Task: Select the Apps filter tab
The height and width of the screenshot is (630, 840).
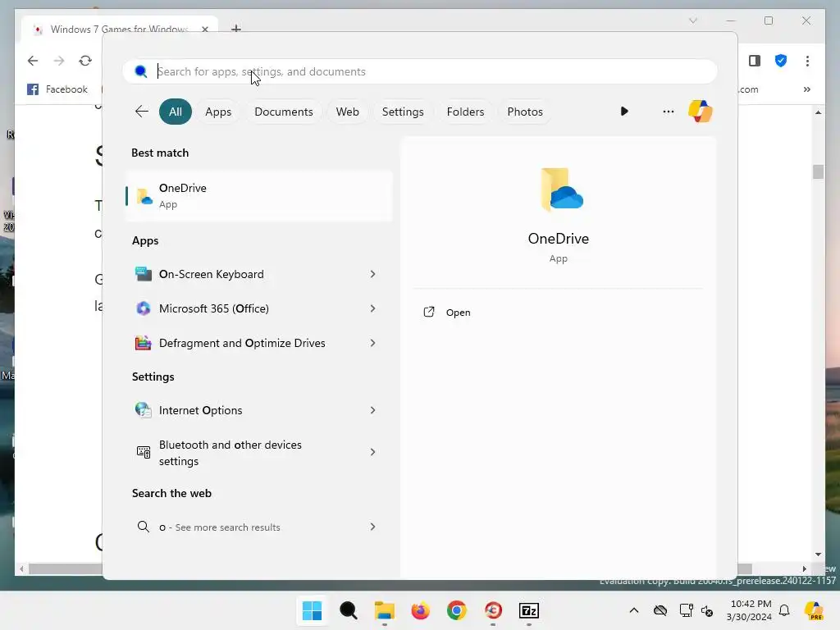Action: click(x=218, y=112)
